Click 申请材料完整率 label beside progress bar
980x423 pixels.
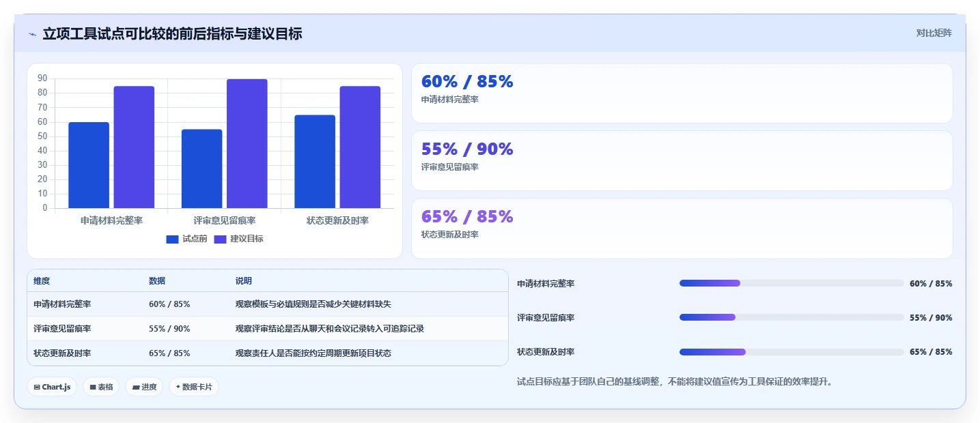[546, 284]
